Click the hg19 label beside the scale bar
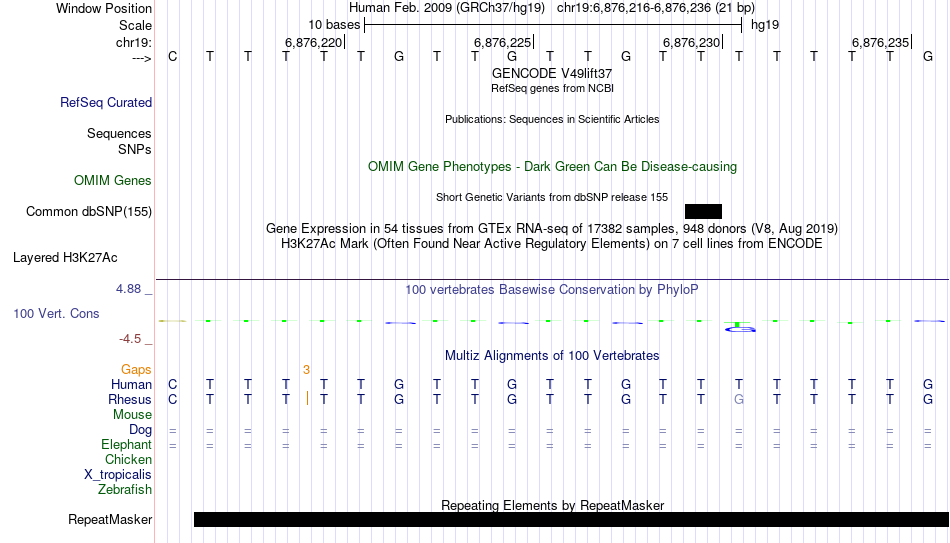 [765, 25]
